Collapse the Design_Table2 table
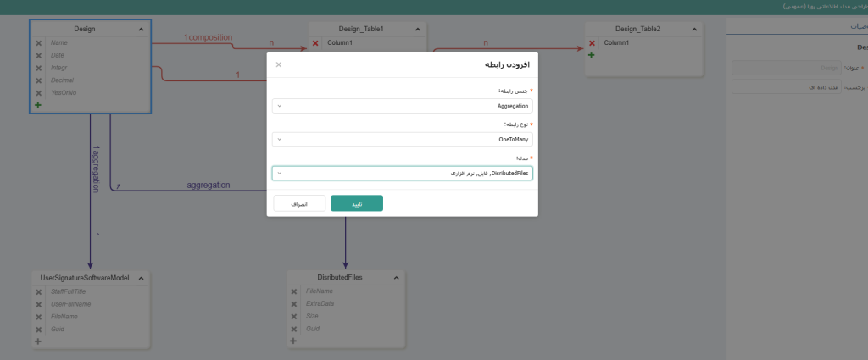 click(x=693, y=30)
